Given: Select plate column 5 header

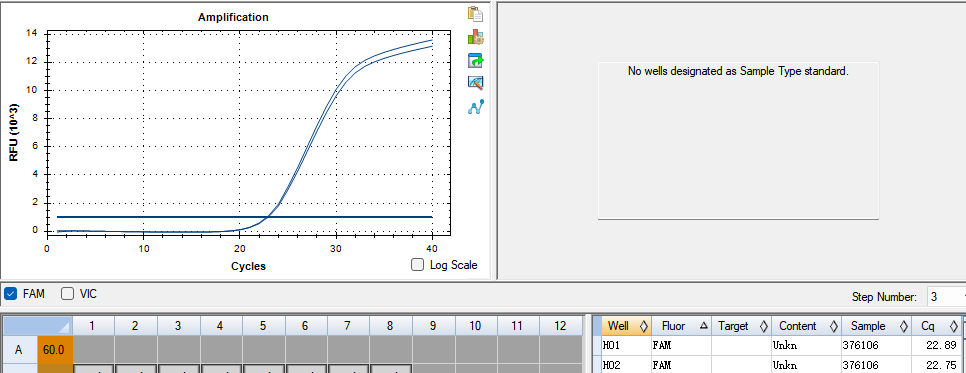Looking at the screenshot, I should 263,326.
